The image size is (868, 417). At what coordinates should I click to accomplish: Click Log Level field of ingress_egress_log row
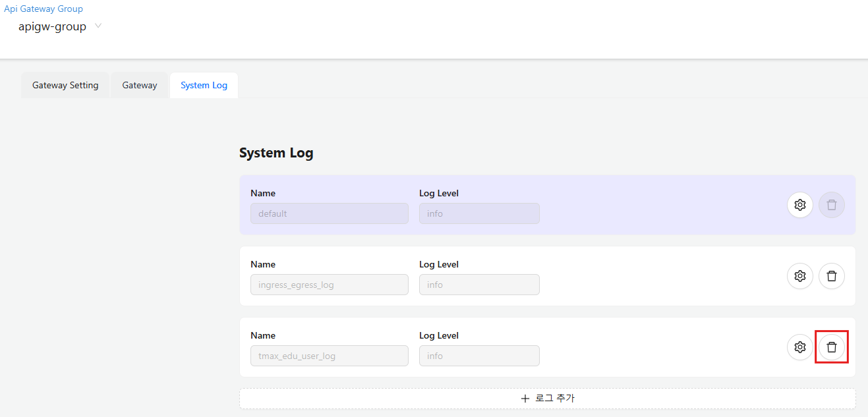(479, 285)
